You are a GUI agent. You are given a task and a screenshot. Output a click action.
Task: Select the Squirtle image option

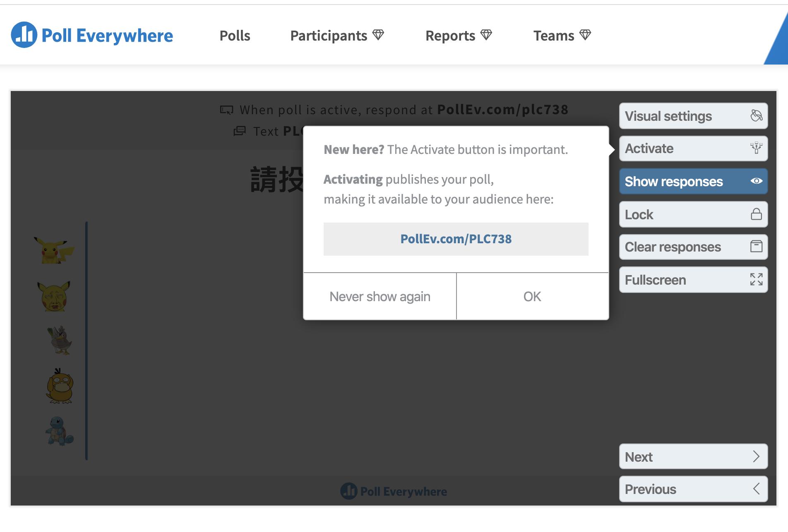pos(60,431)
